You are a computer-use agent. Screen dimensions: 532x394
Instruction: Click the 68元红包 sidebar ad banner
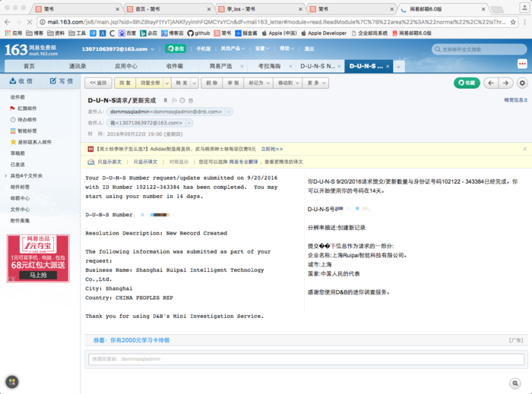point(38,258)
